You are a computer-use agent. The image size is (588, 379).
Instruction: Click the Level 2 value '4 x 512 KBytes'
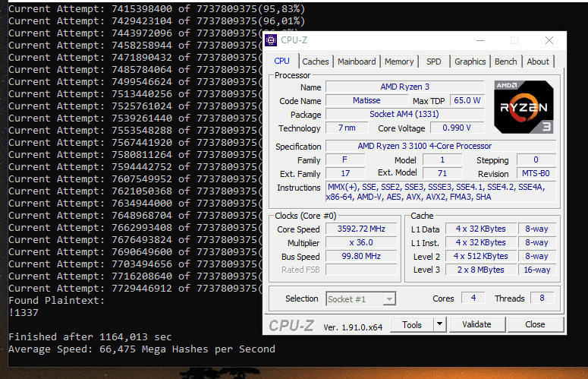(x=480, y=256)
